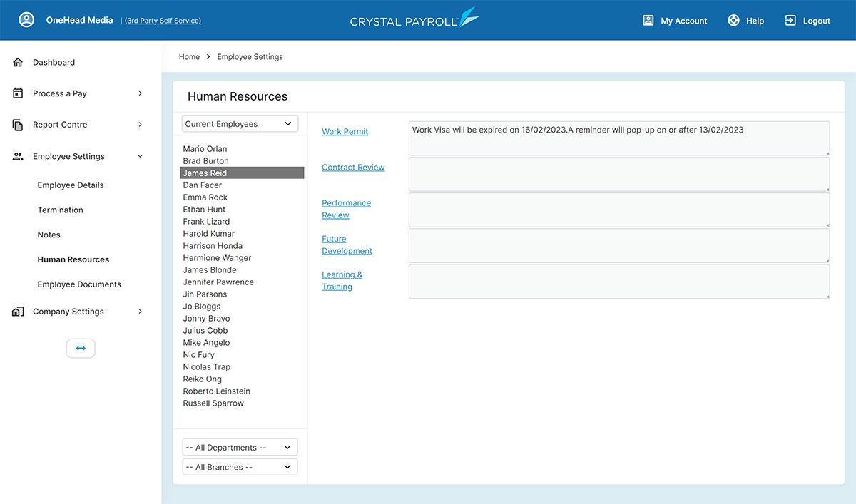Click the Employee Settings people icon
The height and width of the screenshot is (504, 856).
tap(18, 156)
